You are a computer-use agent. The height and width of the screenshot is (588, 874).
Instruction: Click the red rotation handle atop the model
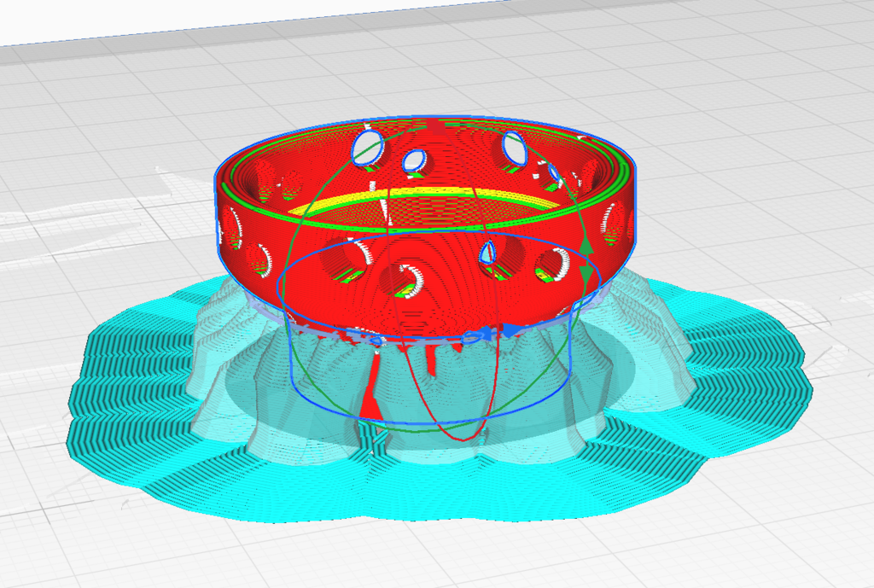[436, 126]
